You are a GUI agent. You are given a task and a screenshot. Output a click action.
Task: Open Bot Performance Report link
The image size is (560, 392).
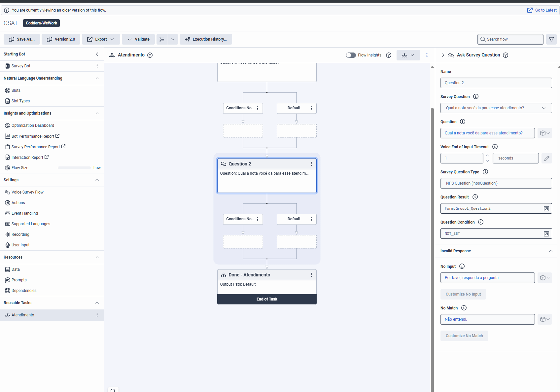33,136
